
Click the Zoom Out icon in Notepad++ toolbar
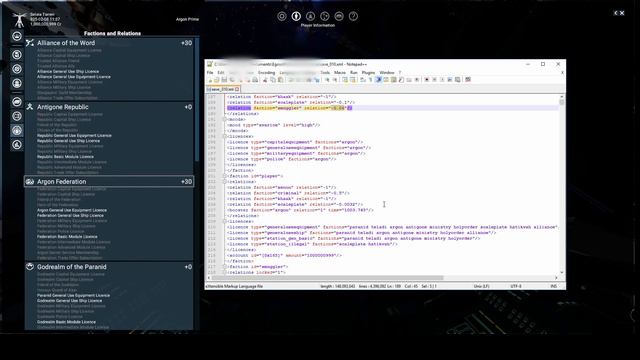pos(336,80)
